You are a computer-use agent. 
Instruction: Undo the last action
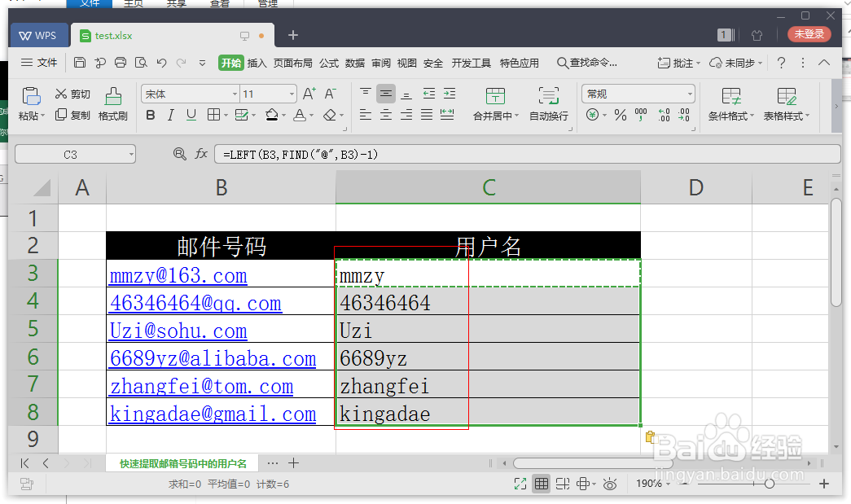[161, 63]
